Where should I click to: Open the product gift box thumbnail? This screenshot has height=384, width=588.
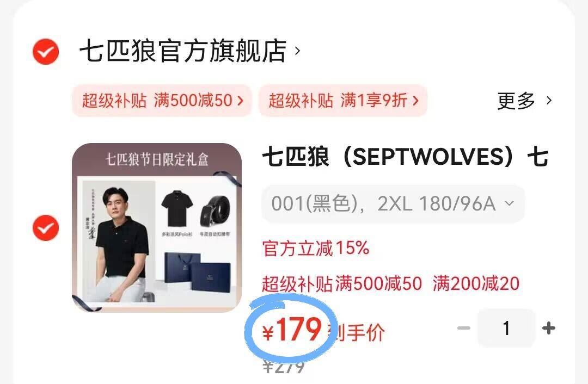tap(157, 228)
